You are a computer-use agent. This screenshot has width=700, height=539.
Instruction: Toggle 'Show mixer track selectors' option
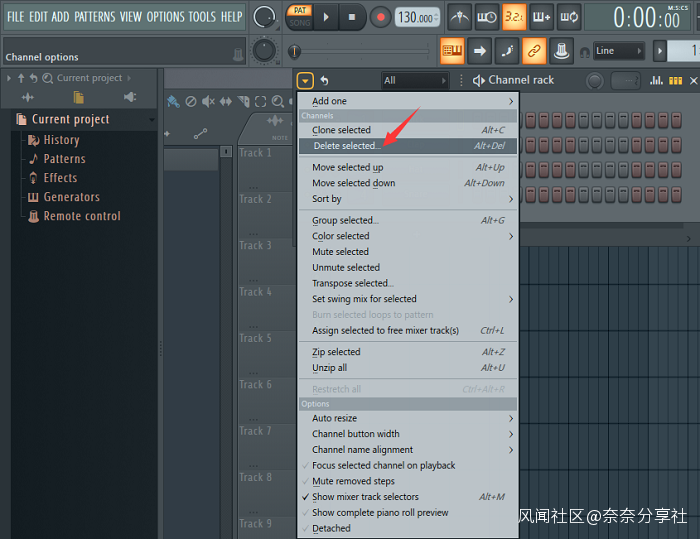[x=365, y=497]
